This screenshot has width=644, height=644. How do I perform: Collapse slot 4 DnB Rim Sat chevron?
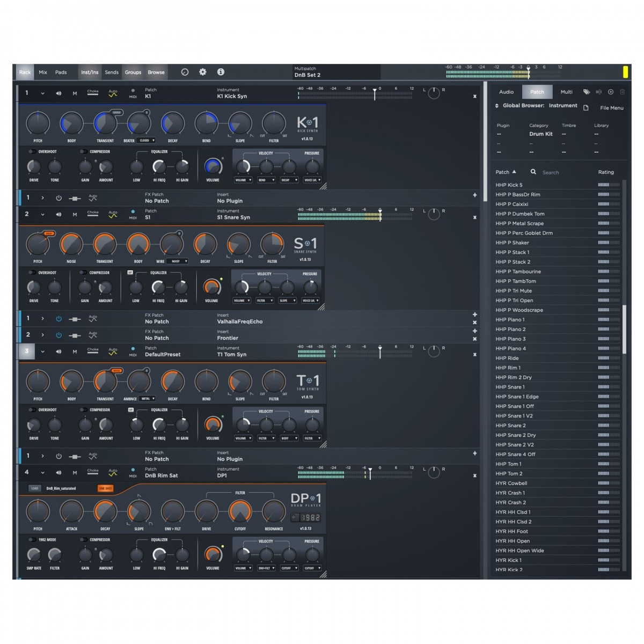click(42, 472)
